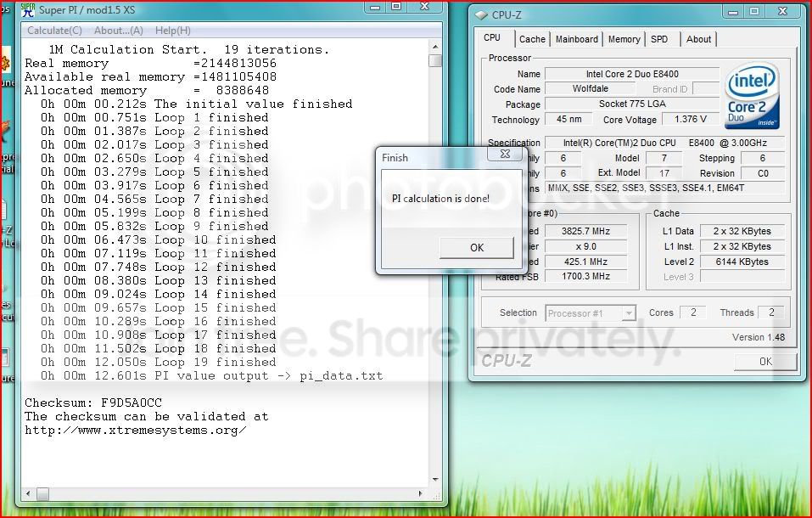
Task: Click the Stepping value field
Action: pyautogui.click(x=762, y=158)
